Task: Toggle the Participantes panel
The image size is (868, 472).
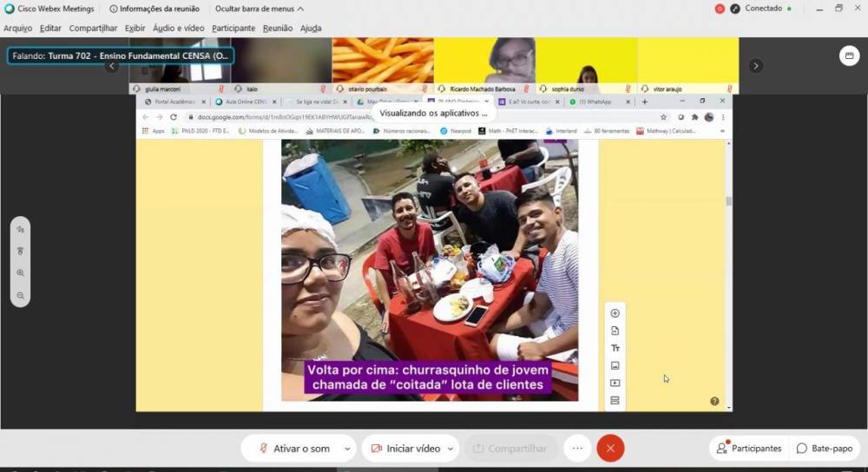Action: (x=749, y=449)
